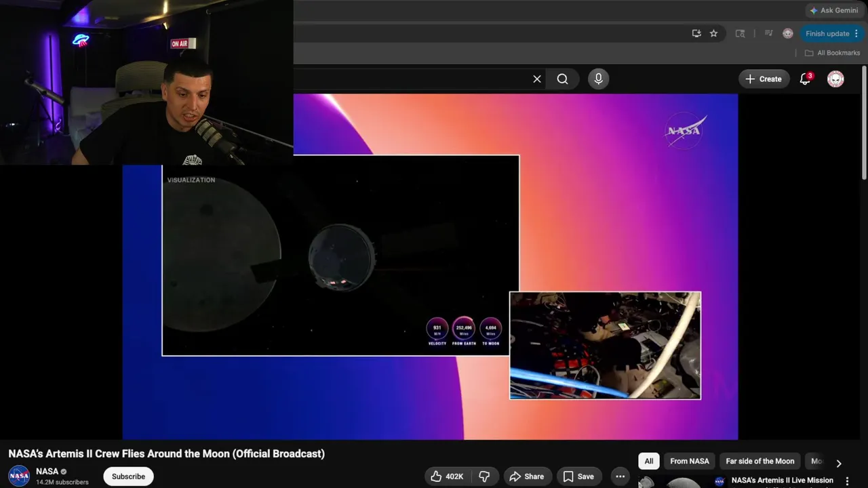Open the YouTube Create menu
The height and width of the screenshot is (488, 868).
[x=764, y=79]
